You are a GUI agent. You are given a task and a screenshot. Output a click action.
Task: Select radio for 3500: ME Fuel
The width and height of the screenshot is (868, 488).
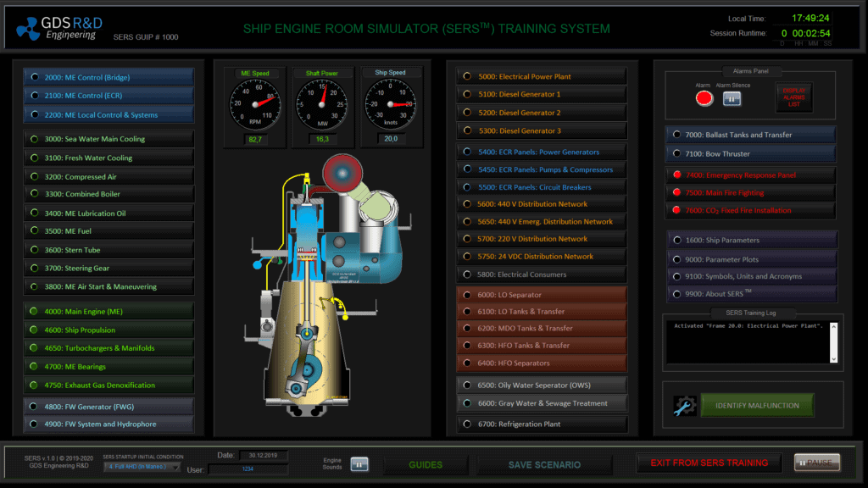coord(34,230)
